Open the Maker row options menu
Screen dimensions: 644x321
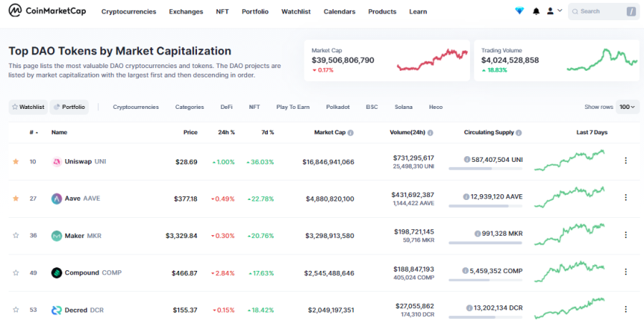[625, 235]
